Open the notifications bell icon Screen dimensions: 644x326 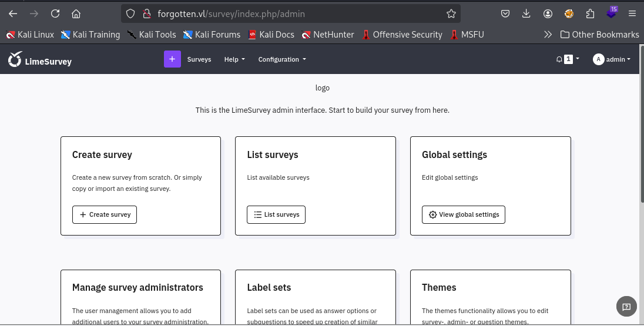559,59
